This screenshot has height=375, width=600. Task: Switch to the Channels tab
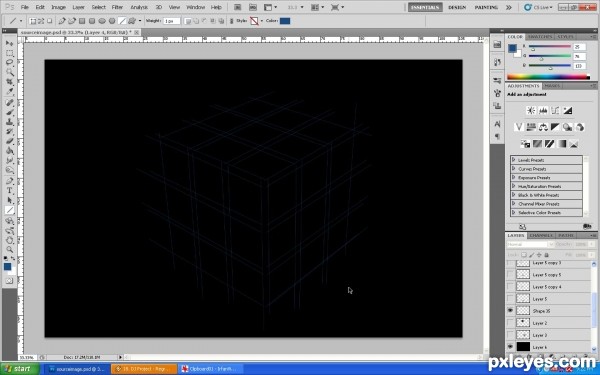click(541, 235)
